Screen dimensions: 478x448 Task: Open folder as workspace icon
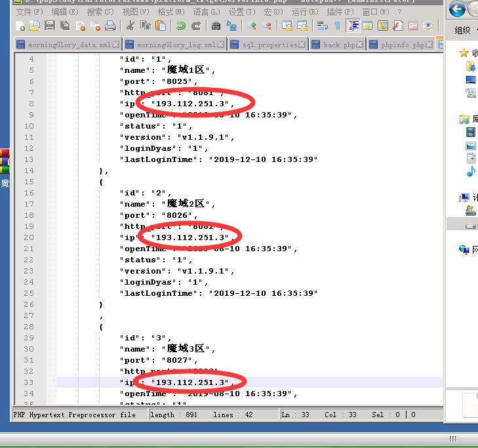coord(413,26)
